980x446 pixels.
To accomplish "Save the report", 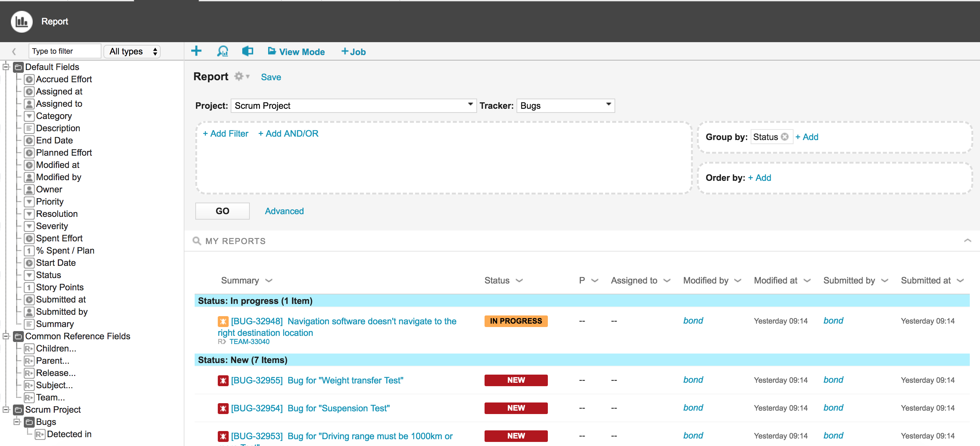I will 271,77.
